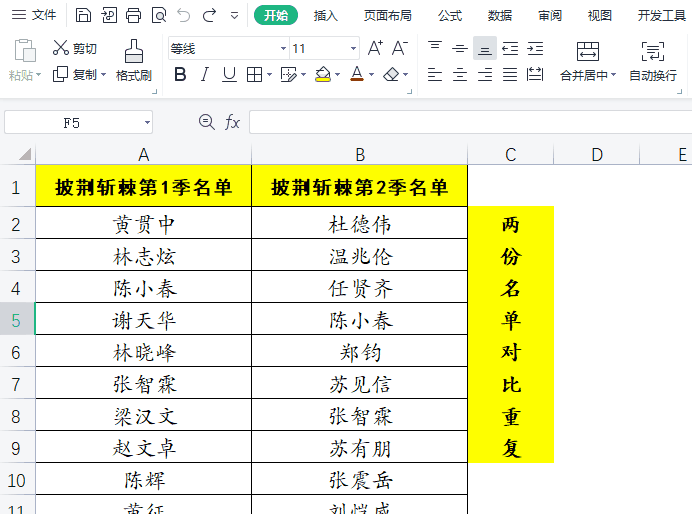Click cell containing 谢天华

click(143, 319)
